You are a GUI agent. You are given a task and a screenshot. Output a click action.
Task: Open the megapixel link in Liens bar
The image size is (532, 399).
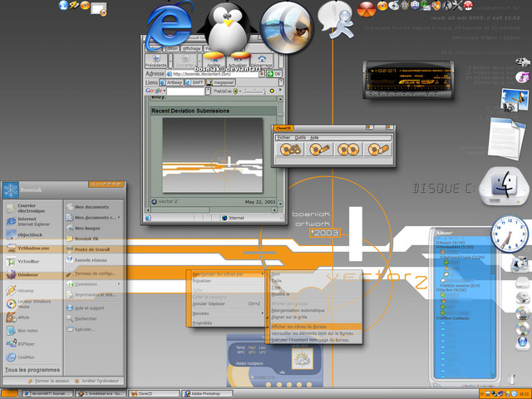point(221,82)
